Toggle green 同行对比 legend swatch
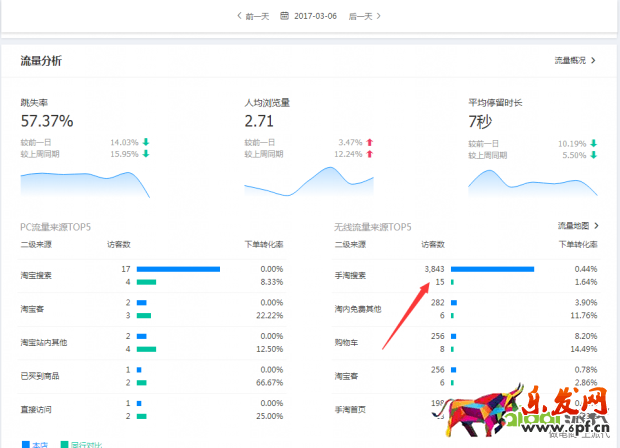Screen dimensions: 620x448 coord(64,444)
